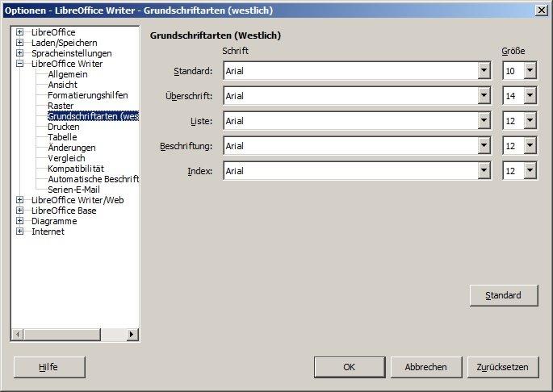Open the Kompatibilität options page
Viewport: 553px width, 392px height.
76,169
